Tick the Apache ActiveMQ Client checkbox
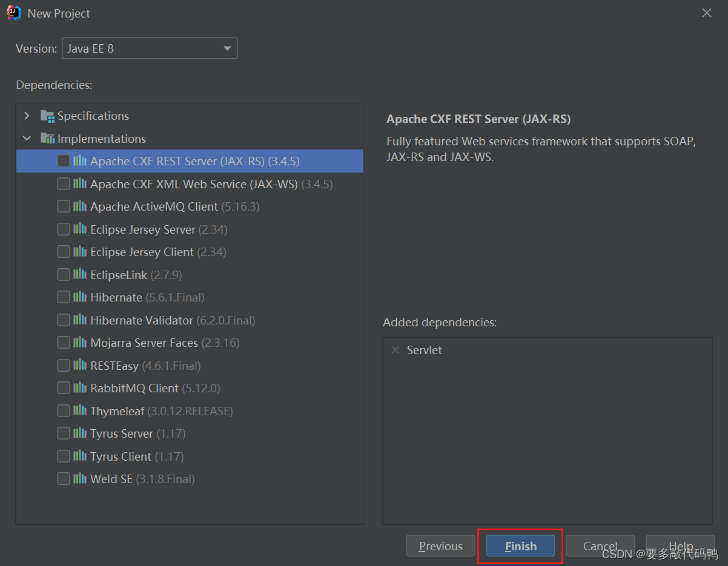728x566 pixels. [x=64, y=206]
